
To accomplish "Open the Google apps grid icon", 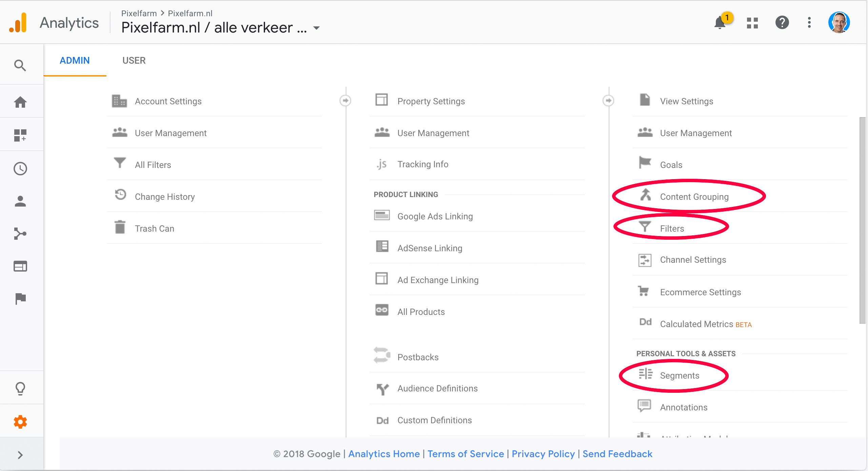I will point(752,23).
